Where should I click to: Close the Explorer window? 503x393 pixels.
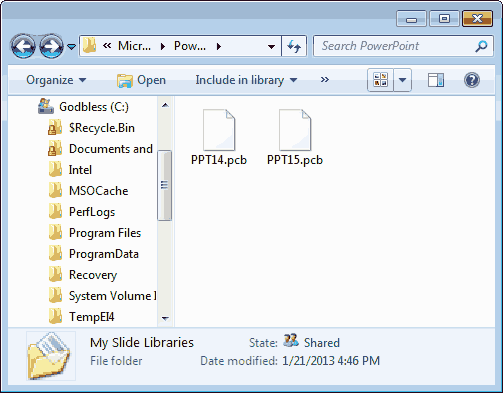tap(477, 19)
